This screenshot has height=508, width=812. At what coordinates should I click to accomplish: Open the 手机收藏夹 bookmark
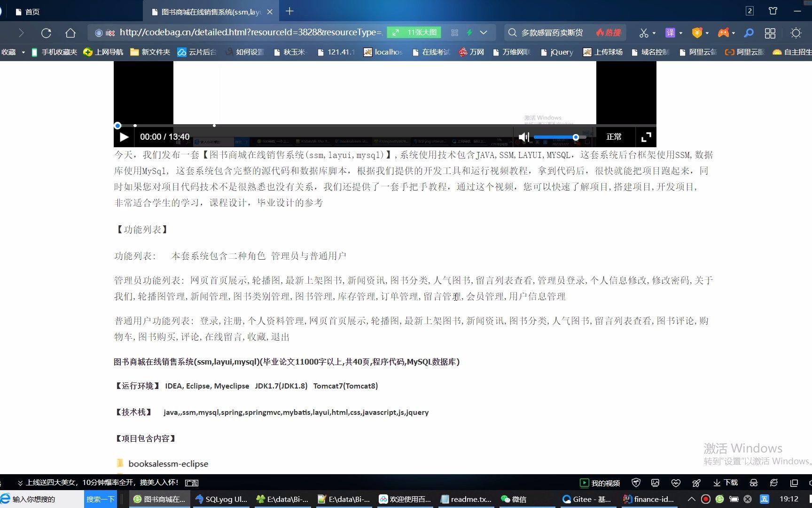[x=54, y=52]
